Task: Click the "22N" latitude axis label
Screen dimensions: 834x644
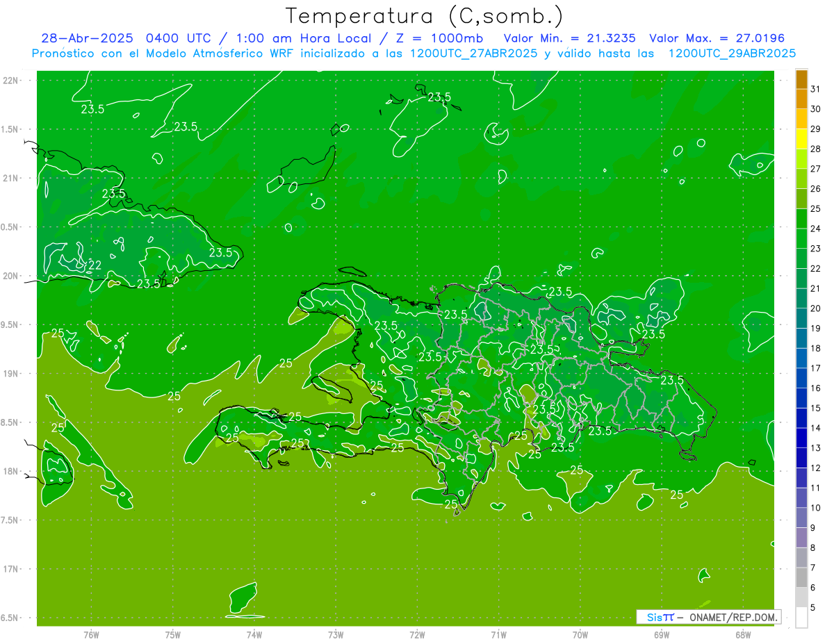Action: click(x=12, y=81)
